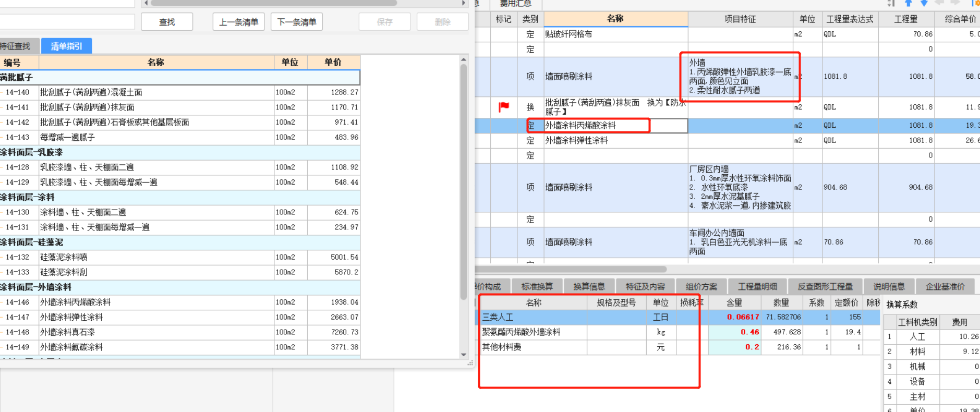Click the 保存 button
Viewport: 980px width, 412px height.
(x=384, y=22)
